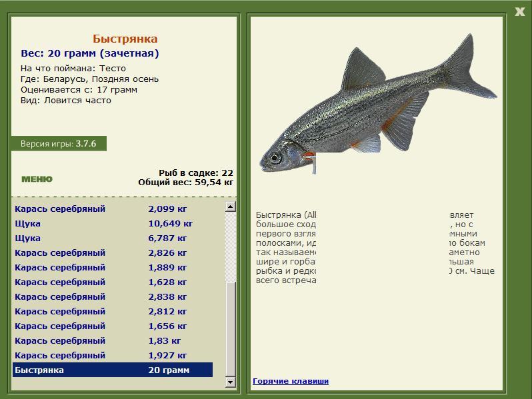
Task: Select Карась серебряный 1,927 кг entry
Action: (113, 355)
